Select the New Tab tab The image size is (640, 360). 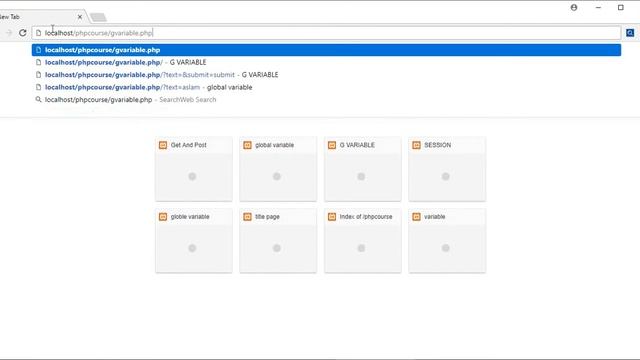(41, 17)
